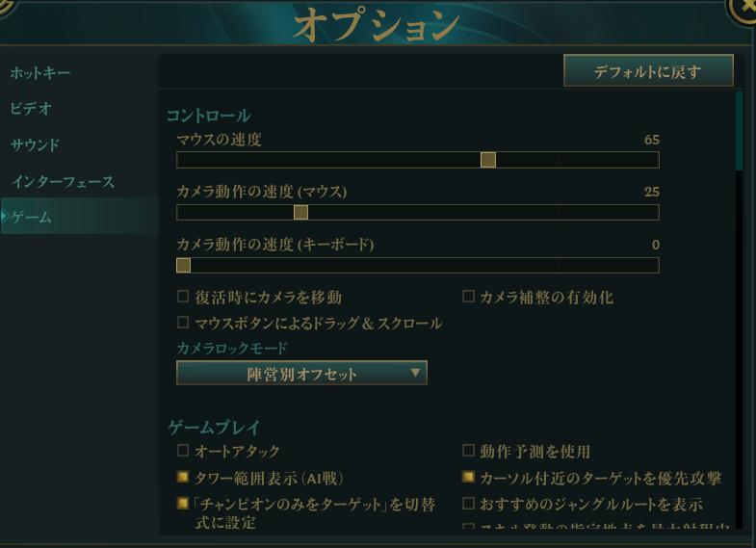Toggle カメラ補整の有効化 checkbox

click(469, 297)
